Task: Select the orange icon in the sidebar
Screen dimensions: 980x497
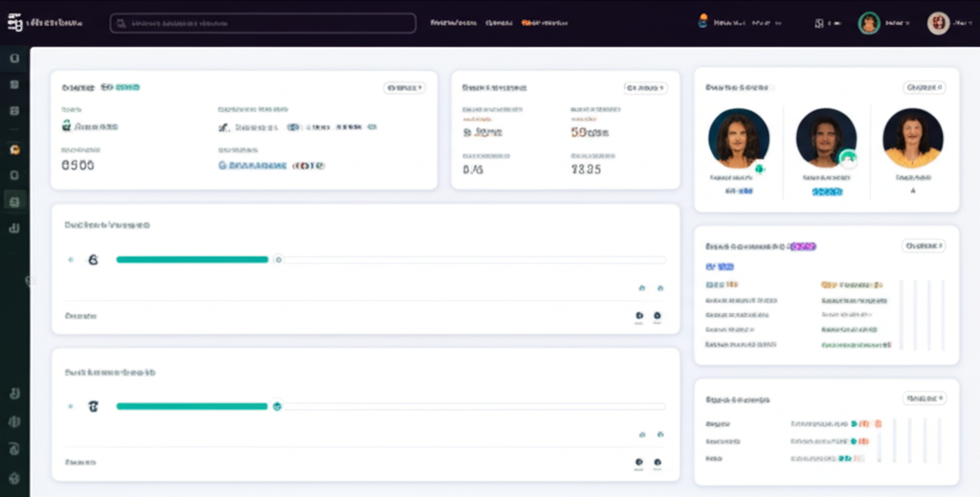Action: coord(15,149)
